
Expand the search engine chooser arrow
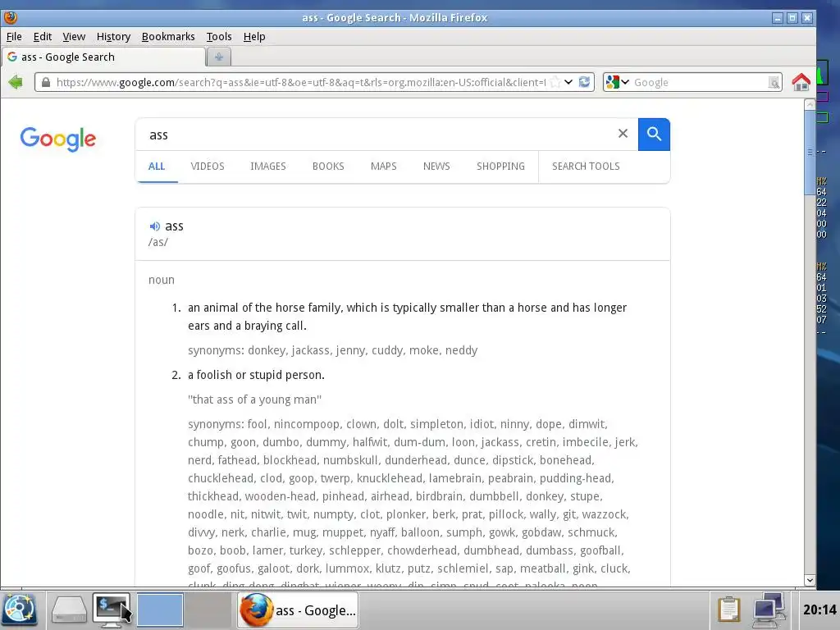[625, 82]
